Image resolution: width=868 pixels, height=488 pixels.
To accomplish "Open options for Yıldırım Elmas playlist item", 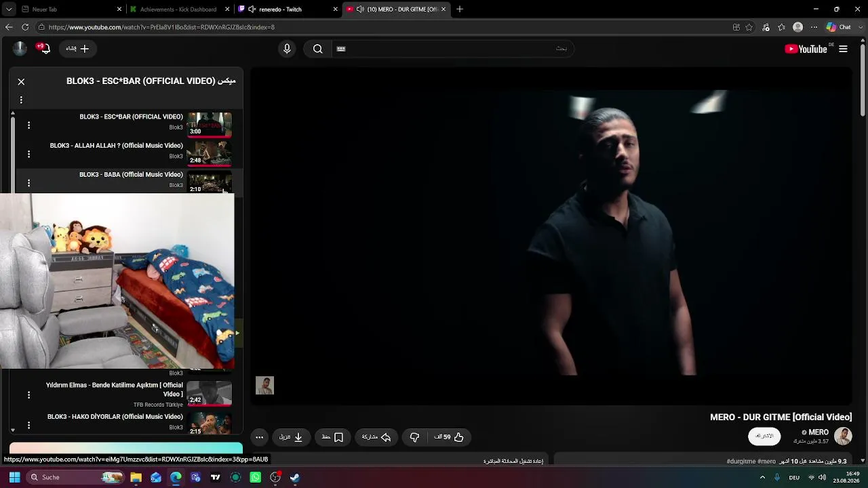I will [28, 394].
